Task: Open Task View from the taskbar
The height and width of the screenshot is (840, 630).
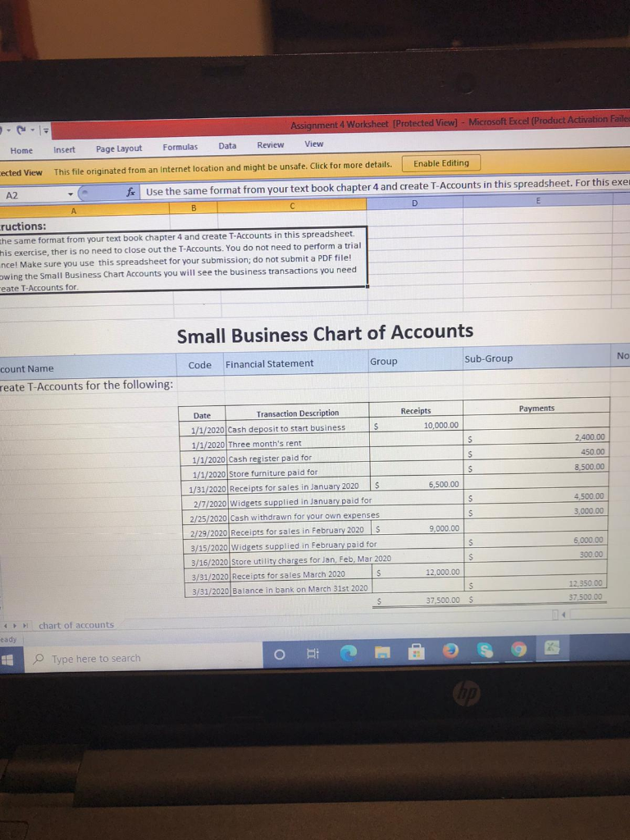Action: pyautogui.click(x=313, y=654)
